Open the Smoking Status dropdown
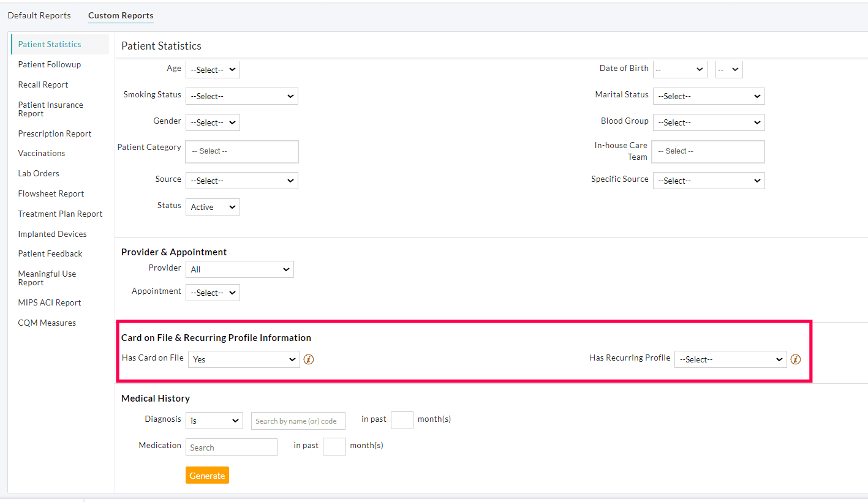The image size is (868, 502). [241, 96]
